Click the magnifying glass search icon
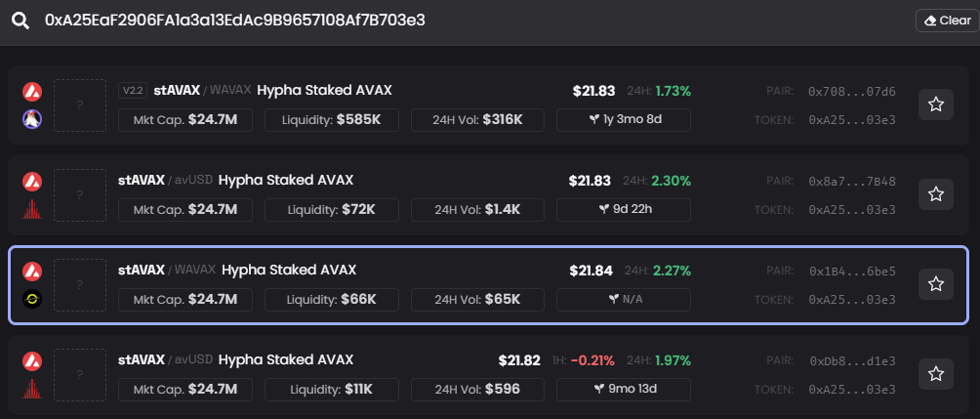The width and height of the screenshot is (980, 419). [x=20, y=21]
